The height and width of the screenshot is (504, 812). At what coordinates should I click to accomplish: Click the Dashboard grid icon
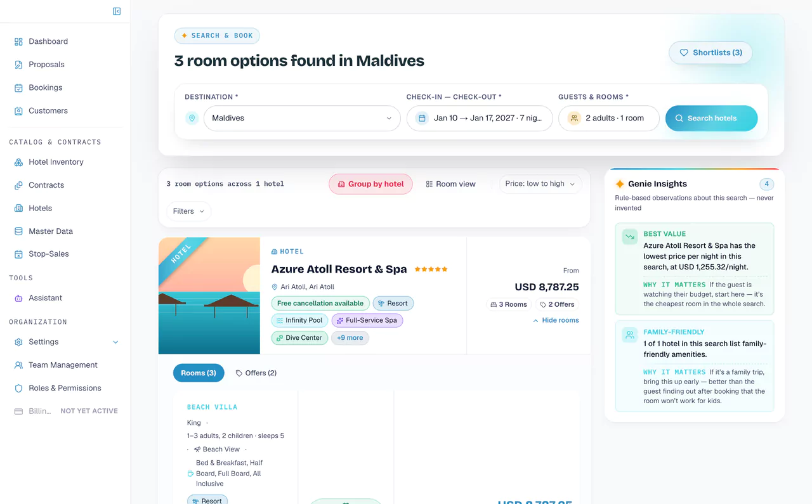(x=18, y=41)
